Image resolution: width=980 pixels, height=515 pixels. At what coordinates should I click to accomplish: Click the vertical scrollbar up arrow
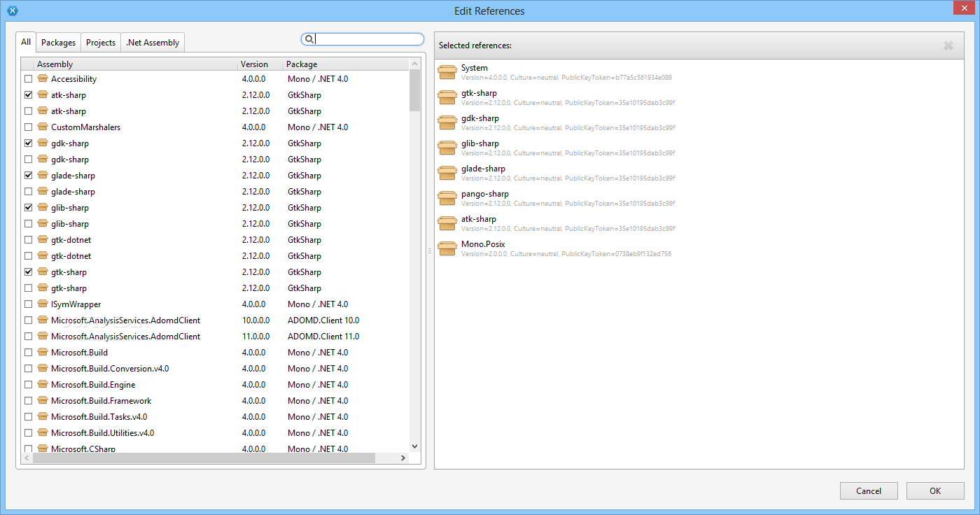pos(414,64)
